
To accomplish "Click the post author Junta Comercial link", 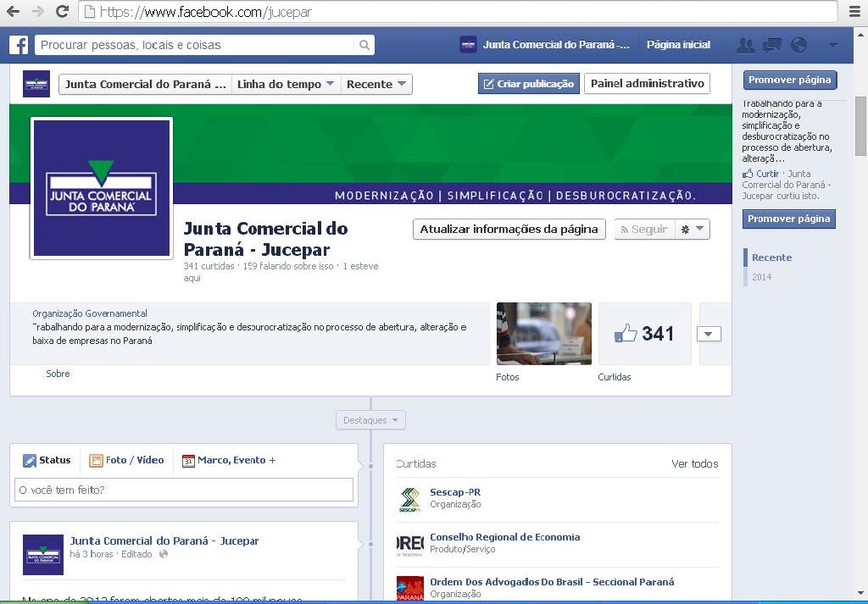I will pos(164,541).
